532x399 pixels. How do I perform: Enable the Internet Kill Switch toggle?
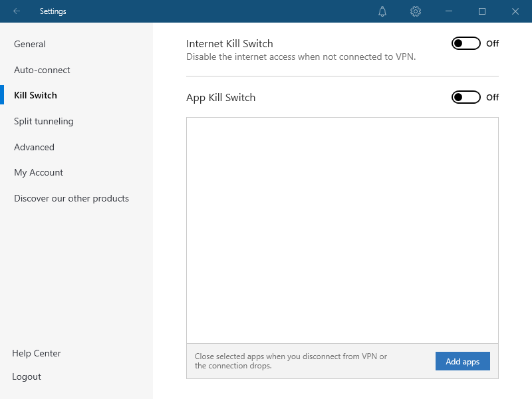pos(466,43)
